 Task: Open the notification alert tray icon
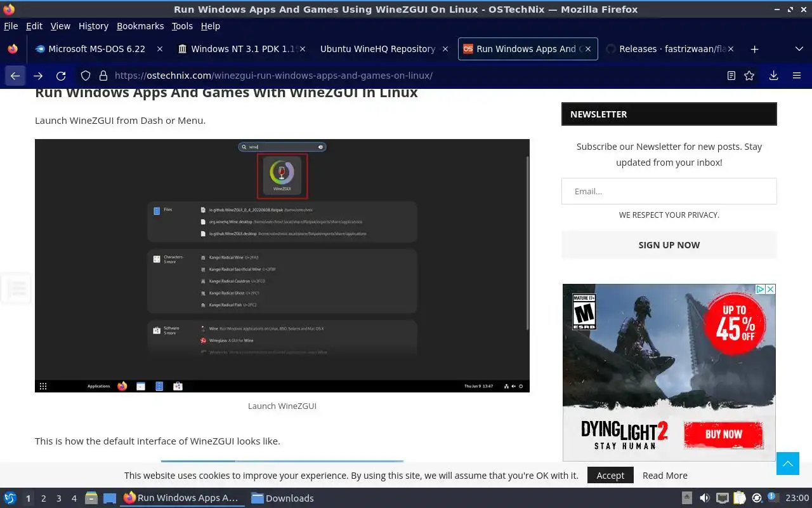[x=773, y=497]
